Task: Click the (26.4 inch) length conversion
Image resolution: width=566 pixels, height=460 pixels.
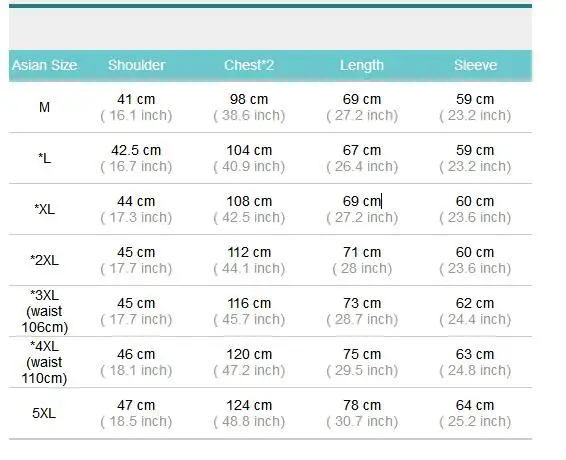Action: point(362,166)
